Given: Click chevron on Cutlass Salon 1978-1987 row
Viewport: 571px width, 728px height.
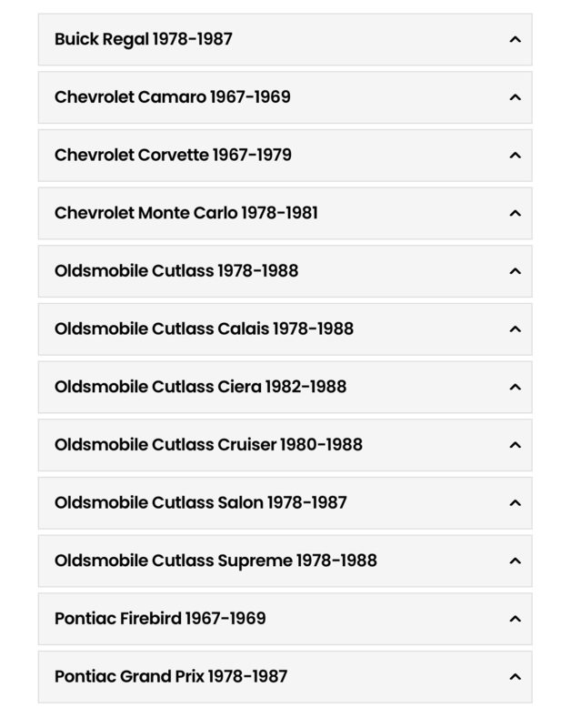Looking at the screenshot, I should pos(515,503).
